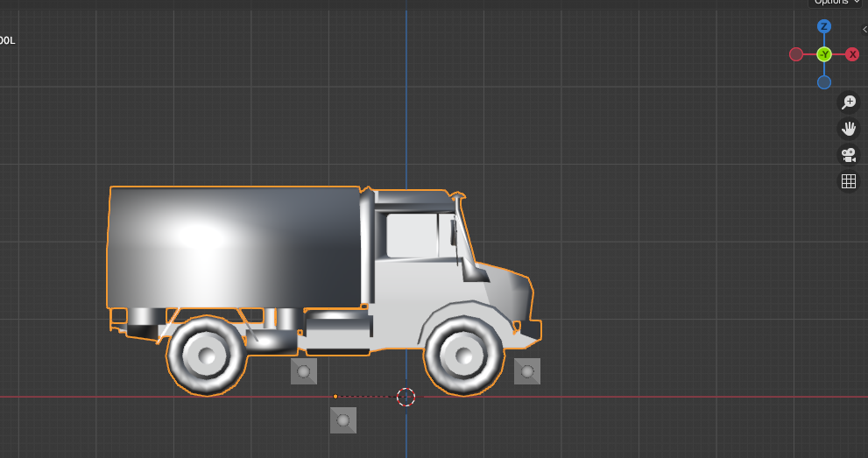Select the gray square object between the wheels
The width and height of the screenshot is (868, 458).
pos(304,371)
